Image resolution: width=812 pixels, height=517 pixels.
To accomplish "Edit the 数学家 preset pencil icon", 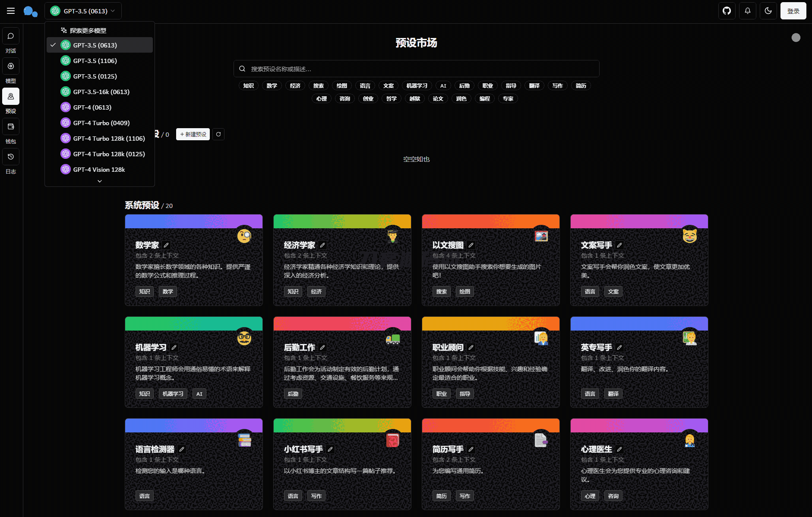I will pos(166,245).
